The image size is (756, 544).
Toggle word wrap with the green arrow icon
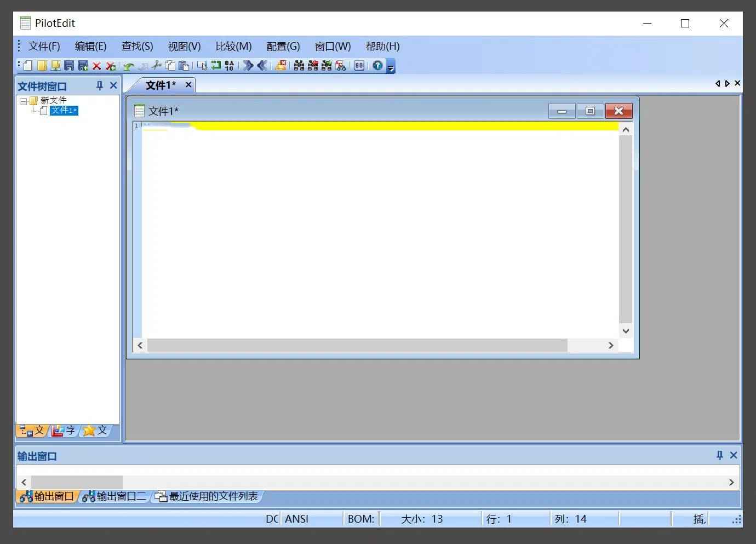coord(215,65)
